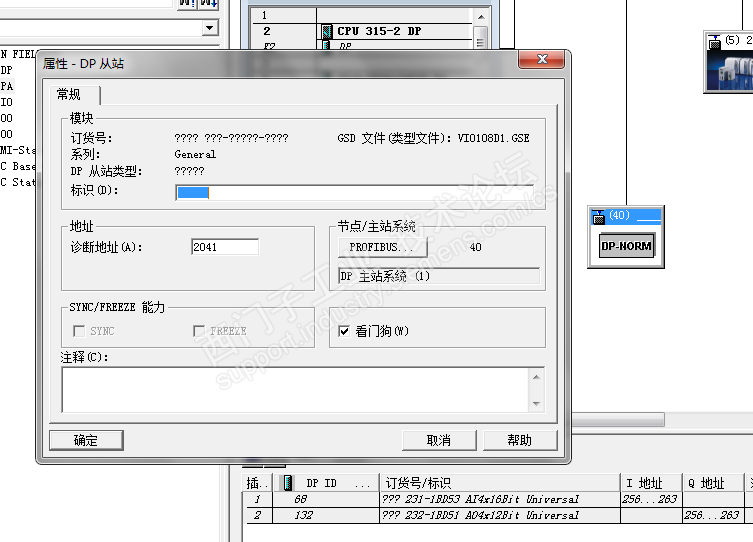Select the PA item in catalog tree
Image resolution: width=753 pixels, height=542 pixels.
[x=7, y=86]
